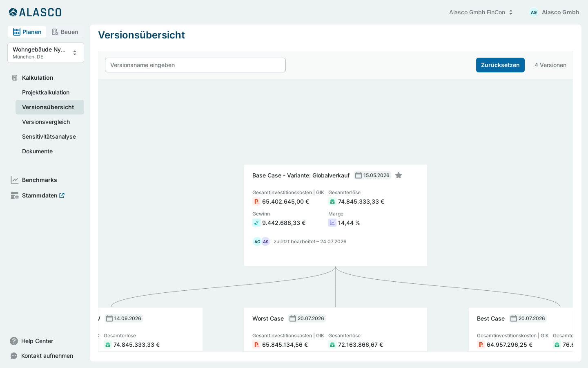Click the Kontakt aufnehmen chat bubble icon
Viewport: 588px width, 368px height.
tap(14, 356)
